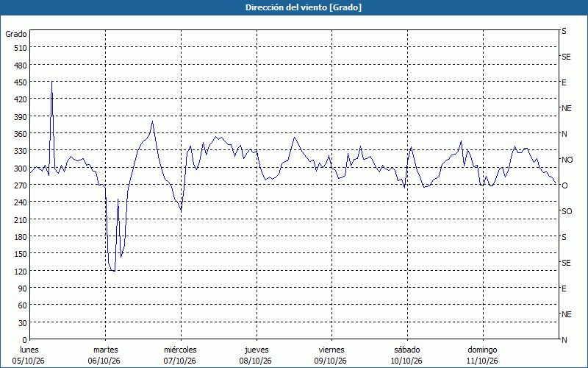Click the 450-degree spike peak on Monday
Screen dimensions: 588x368
51,82
